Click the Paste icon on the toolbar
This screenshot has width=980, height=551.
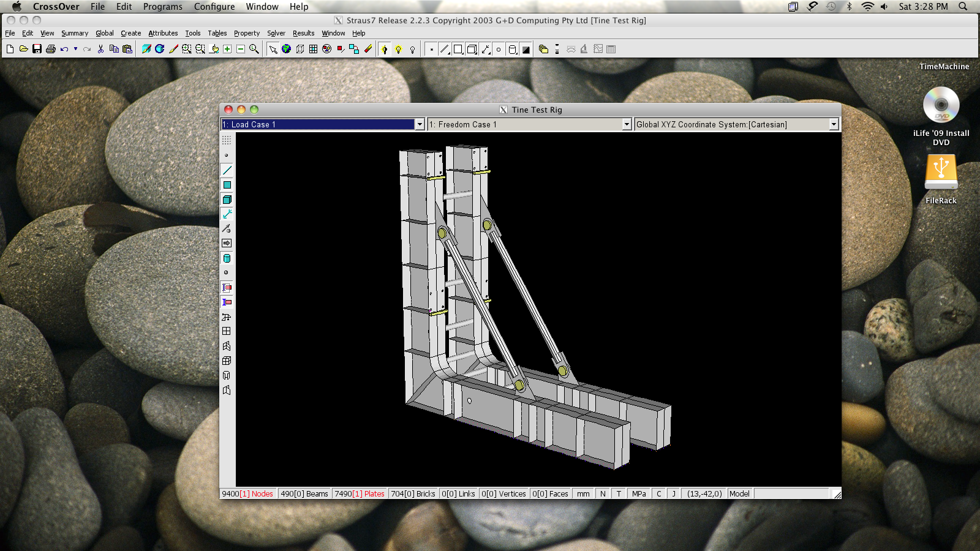coord(126,49)
